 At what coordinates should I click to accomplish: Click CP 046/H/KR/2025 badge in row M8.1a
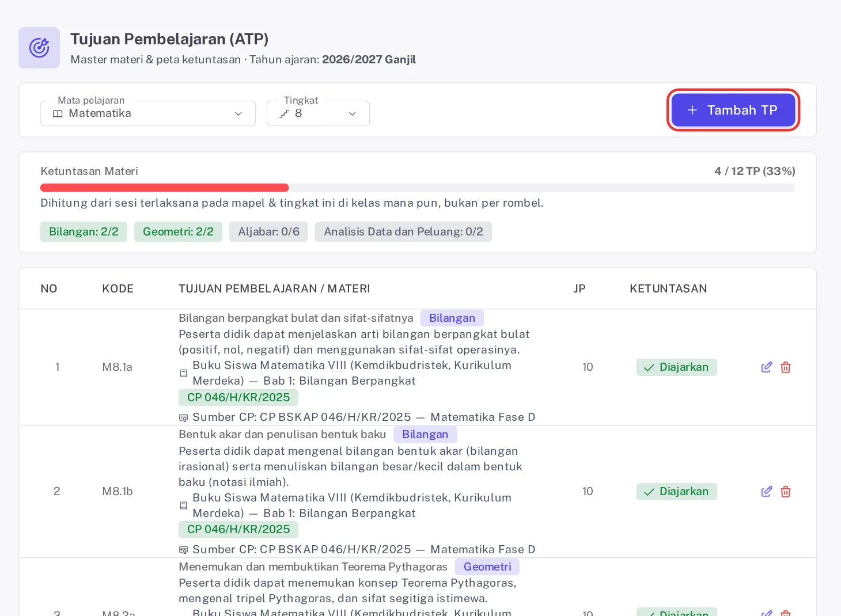click(238, 397)
